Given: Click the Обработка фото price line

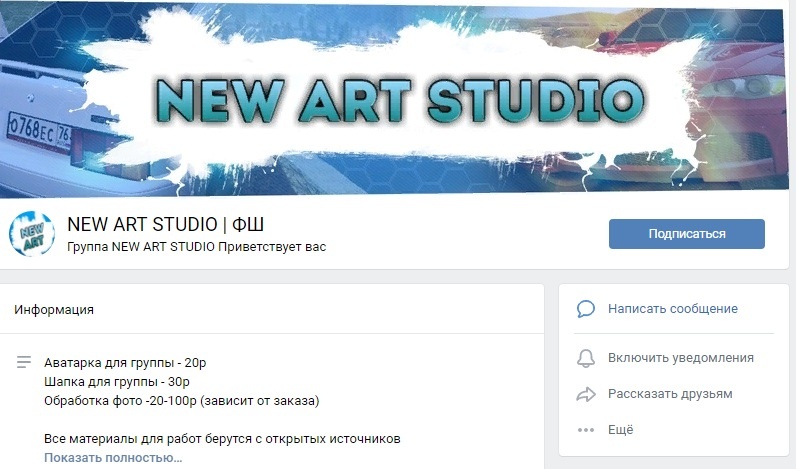Looking at the screenshot, I should point(182,401).
